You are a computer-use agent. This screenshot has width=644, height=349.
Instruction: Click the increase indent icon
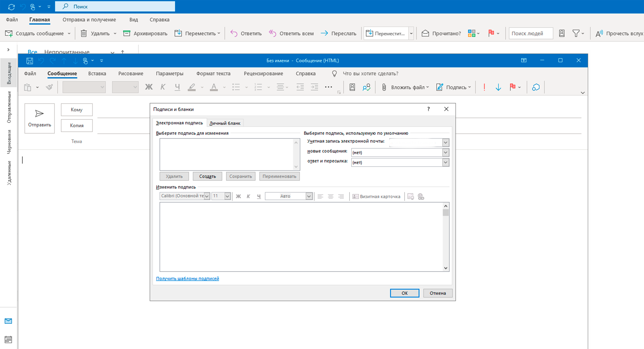tap(314, 87)
